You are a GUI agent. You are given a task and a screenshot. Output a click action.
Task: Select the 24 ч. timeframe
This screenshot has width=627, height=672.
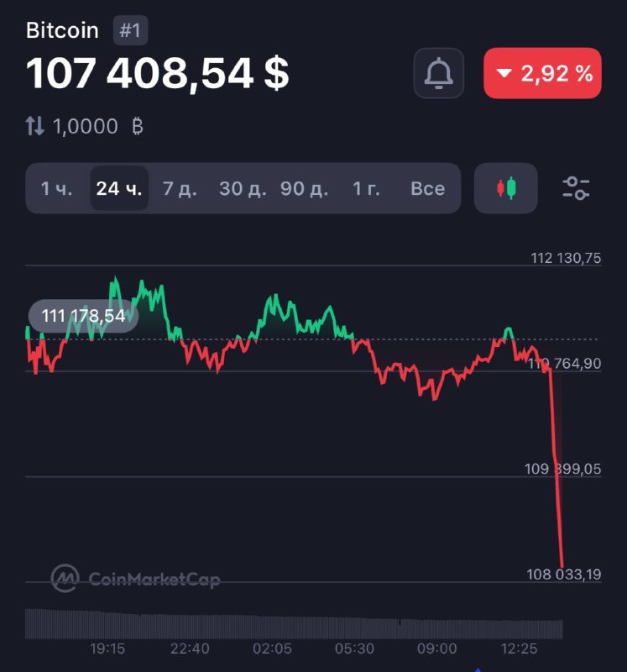[119, 188]
